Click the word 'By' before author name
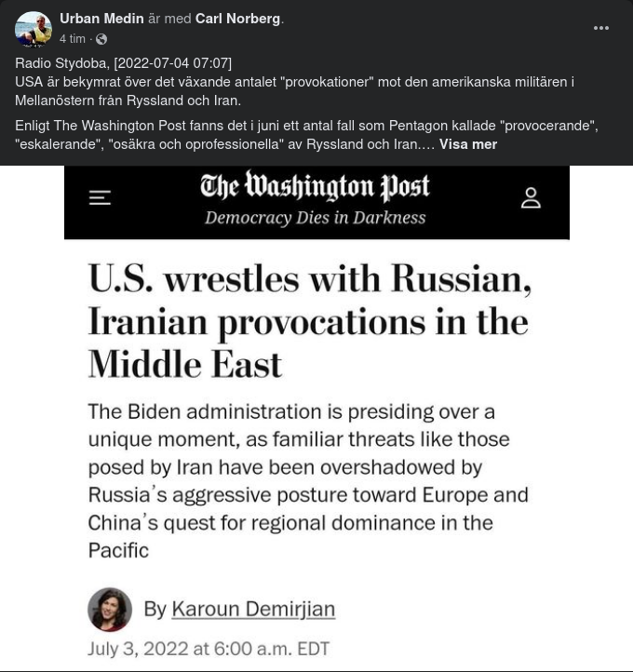Image resolution: width=633 pixels, height=672 pixels. [155, 610]
